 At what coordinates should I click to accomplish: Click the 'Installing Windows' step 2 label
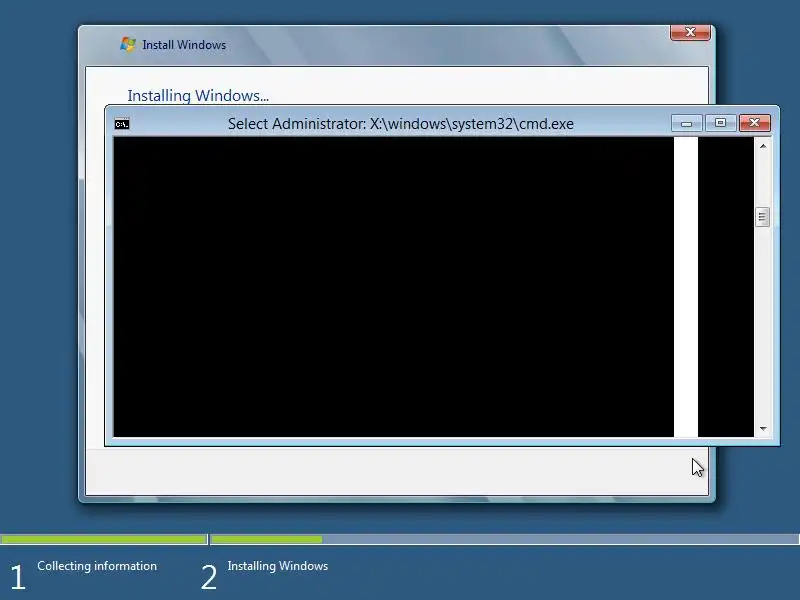tap(278, 566)
